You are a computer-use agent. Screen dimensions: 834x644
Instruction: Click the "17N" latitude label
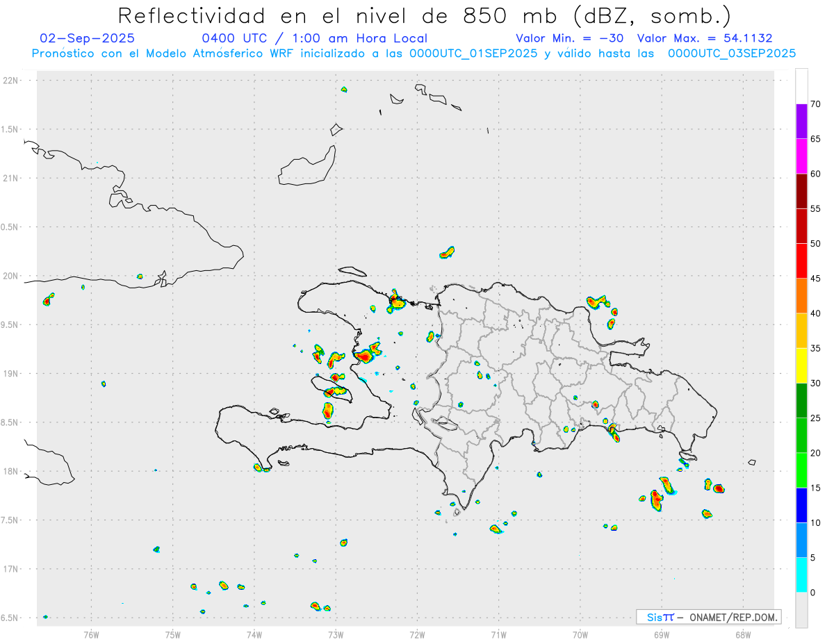point(11,569)
